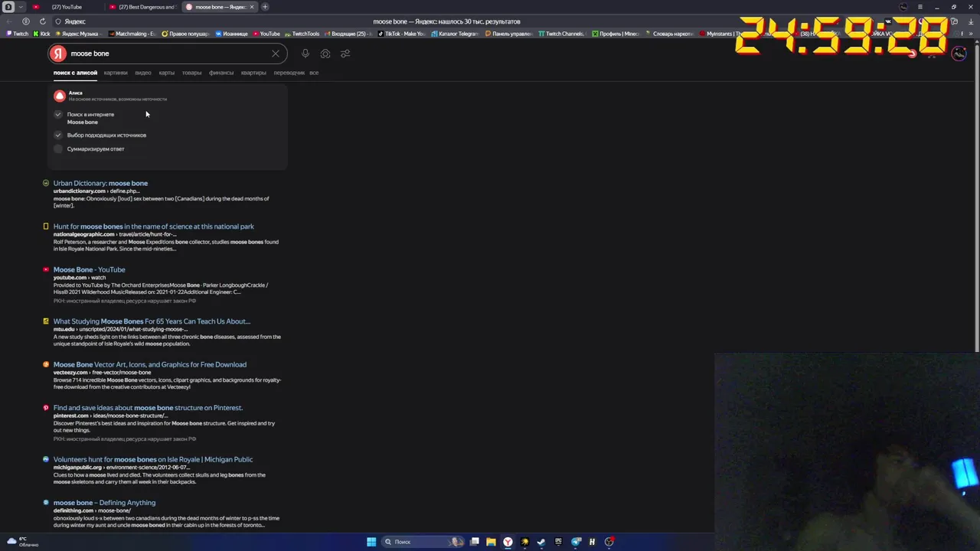Clear the moose bone search query
Viewport: 980px width, 551px height.
(x=276, y=54)
